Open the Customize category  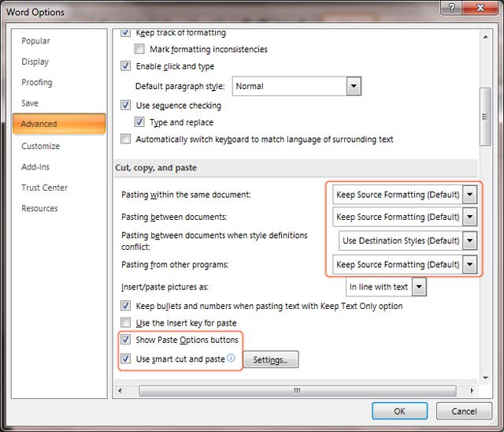click(x=40, y=146)
